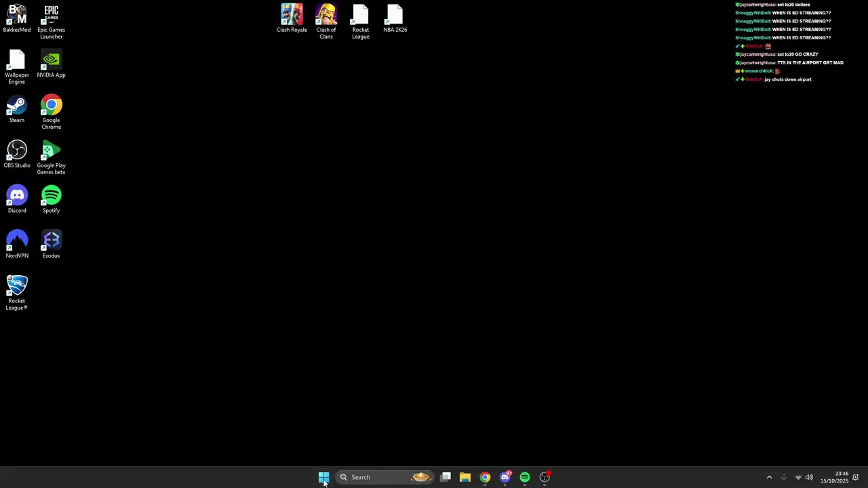Viewport: 868px width, 488px height.
Task: Open OBS Studio from the taskbar
Action: pos(545,477)
